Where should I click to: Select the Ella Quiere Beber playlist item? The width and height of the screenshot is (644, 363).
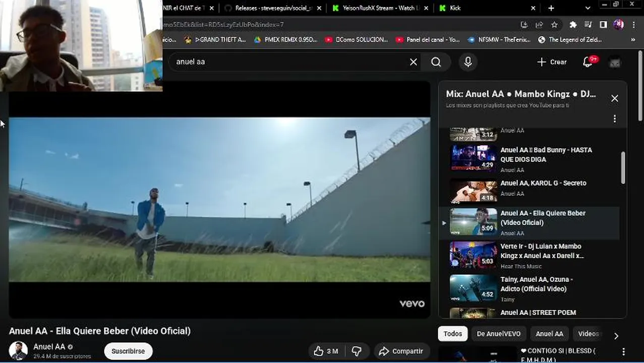click(530, 222)
